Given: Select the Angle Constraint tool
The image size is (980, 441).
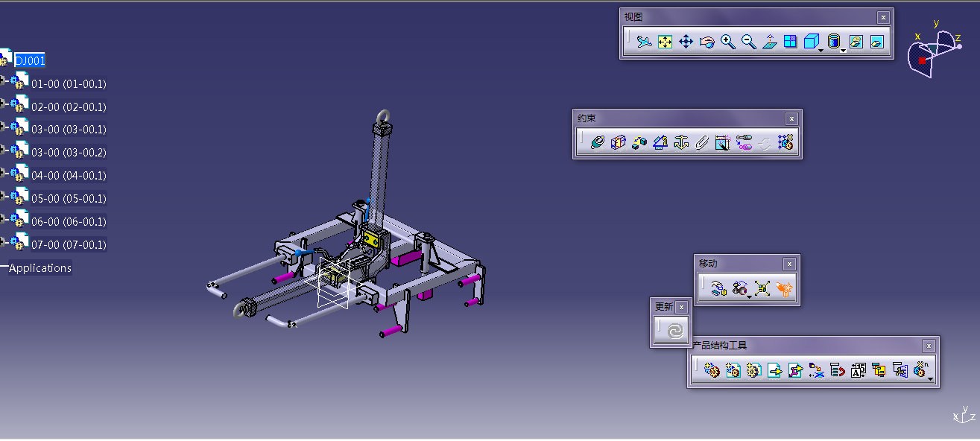Looking at the screenshot, I should pos(660,142).
